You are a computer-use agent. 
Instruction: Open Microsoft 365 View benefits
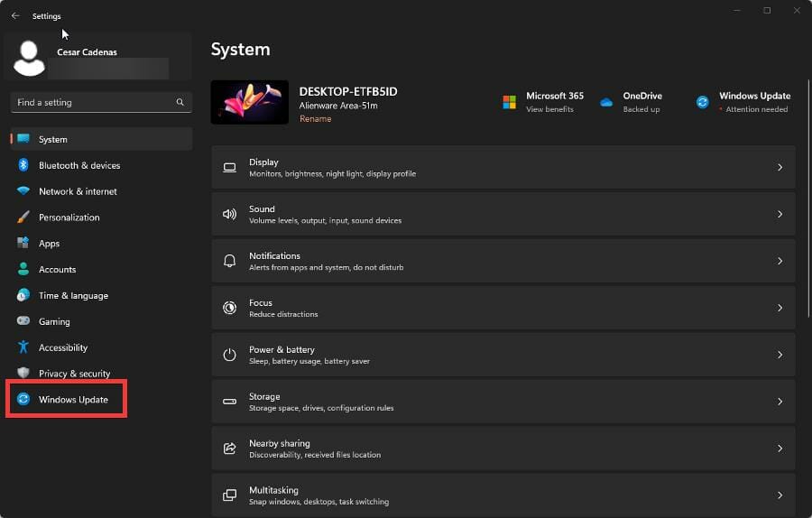[x=549, y=109]
